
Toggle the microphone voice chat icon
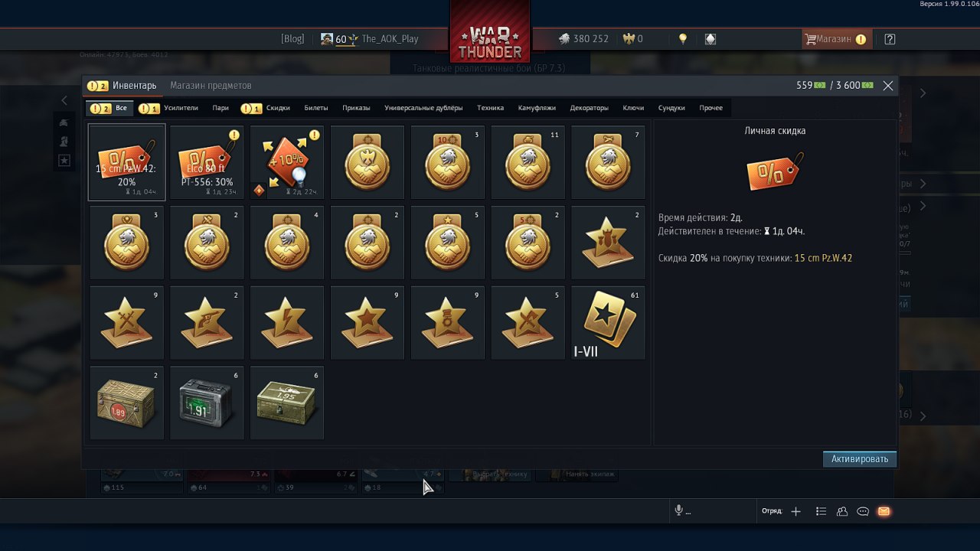coord(678,511)
